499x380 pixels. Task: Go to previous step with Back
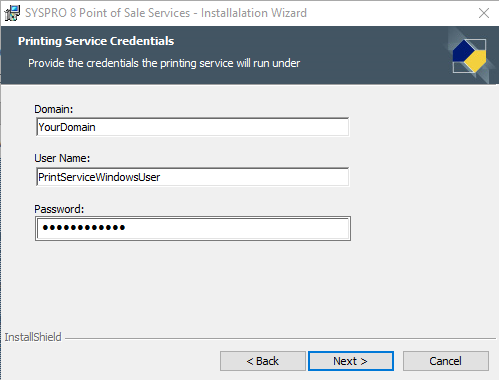263,361
